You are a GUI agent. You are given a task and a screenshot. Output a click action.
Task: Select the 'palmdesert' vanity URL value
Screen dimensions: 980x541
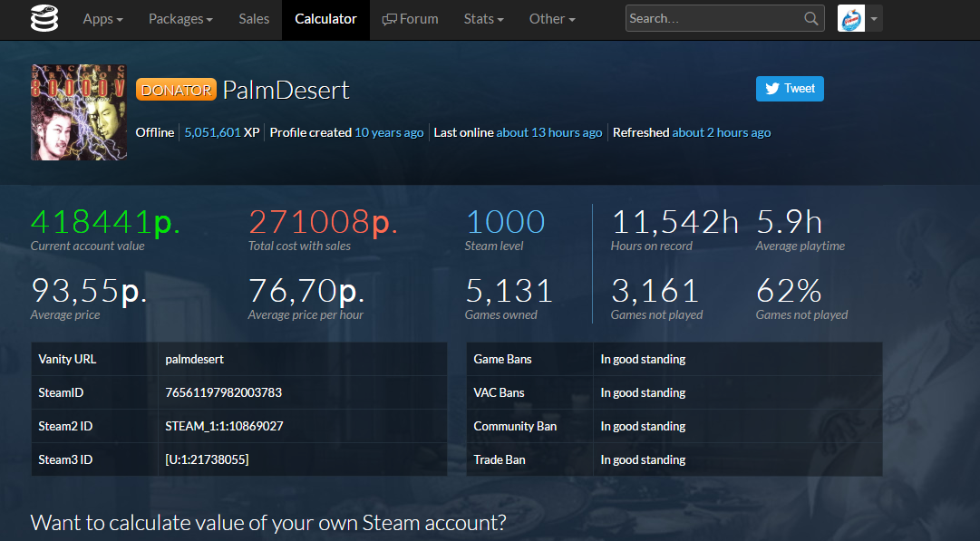(x=194, y=359)
